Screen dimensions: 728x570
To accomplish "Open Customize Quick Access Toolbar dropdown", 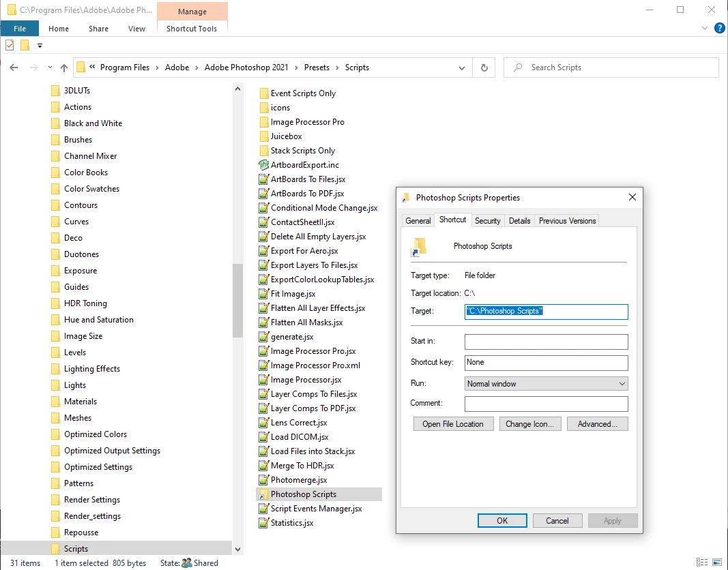I will click(40, 46).
